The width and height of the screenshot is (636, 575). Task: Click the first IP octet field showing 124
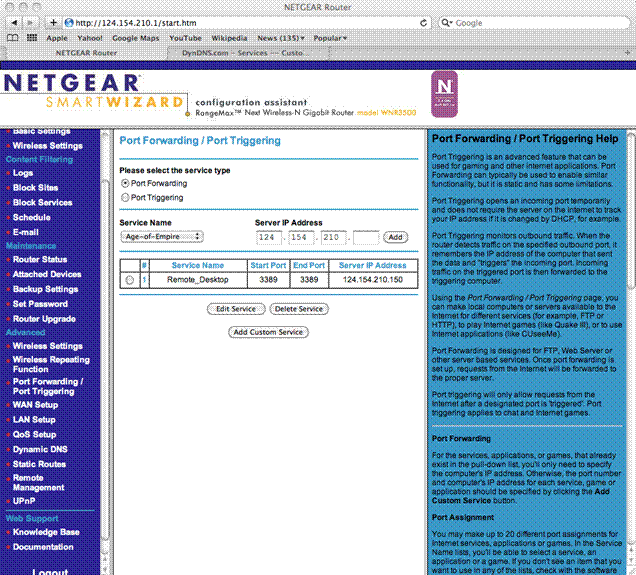[269, 237]
